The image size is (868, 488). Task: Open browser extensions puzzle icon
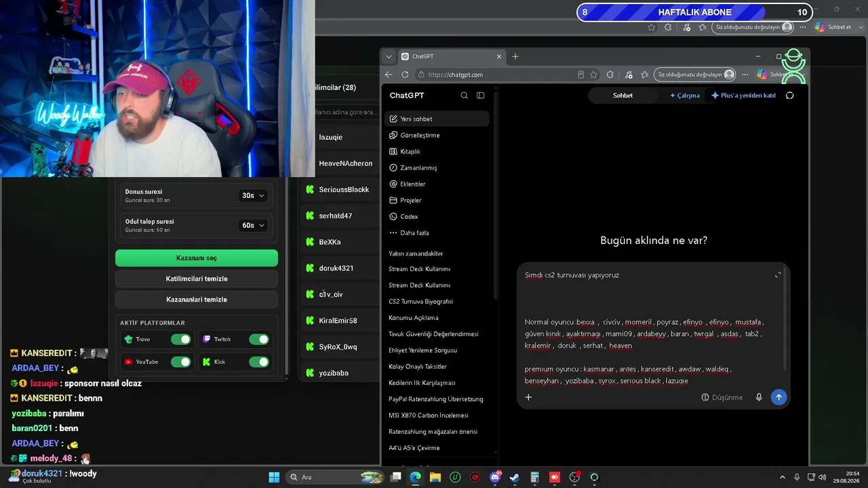point(610,75)
